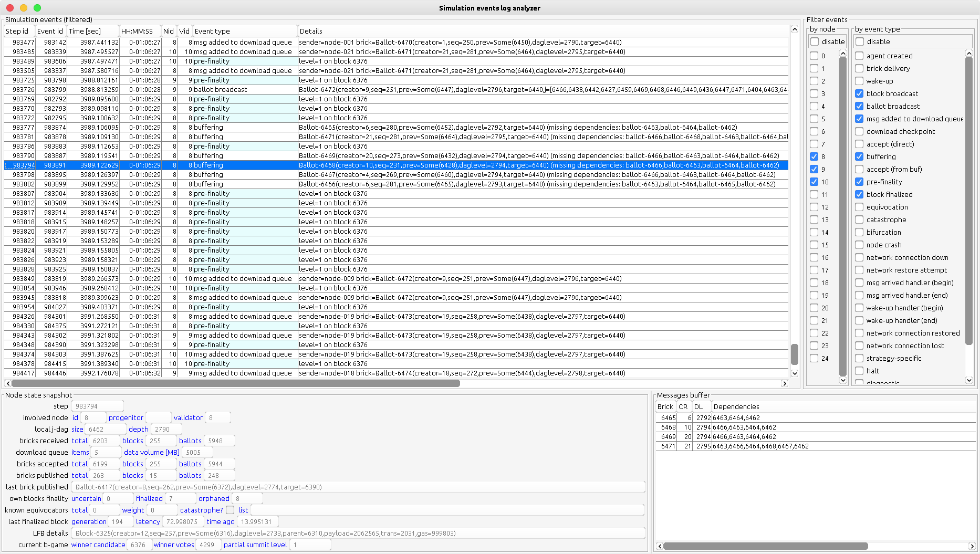The height and width of the screenshot is (554, 980).
Task: Click up arrow of events table scrollbar
Action: pos(795,29)
